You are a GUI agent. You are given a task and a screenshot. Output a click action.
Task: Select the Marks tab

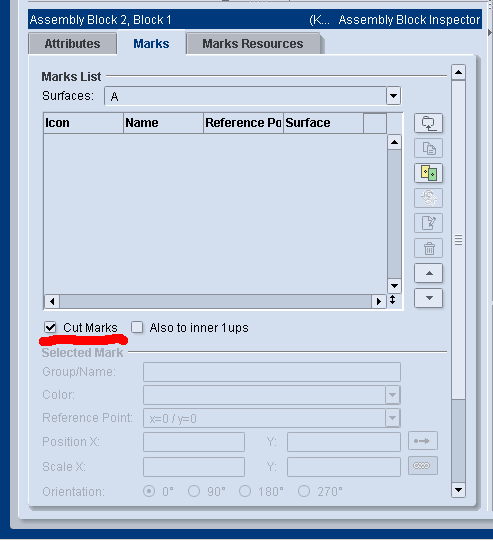pyautogui.click(x=151, y=44)
